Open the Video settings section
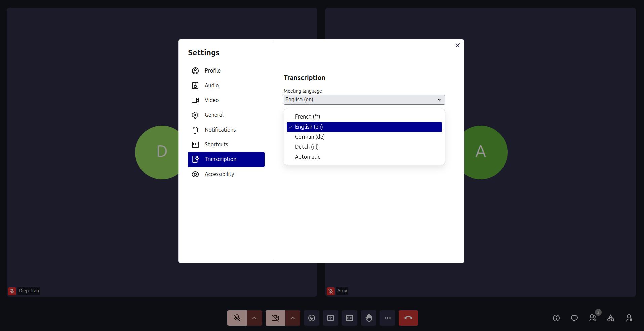 click(226, 100)
